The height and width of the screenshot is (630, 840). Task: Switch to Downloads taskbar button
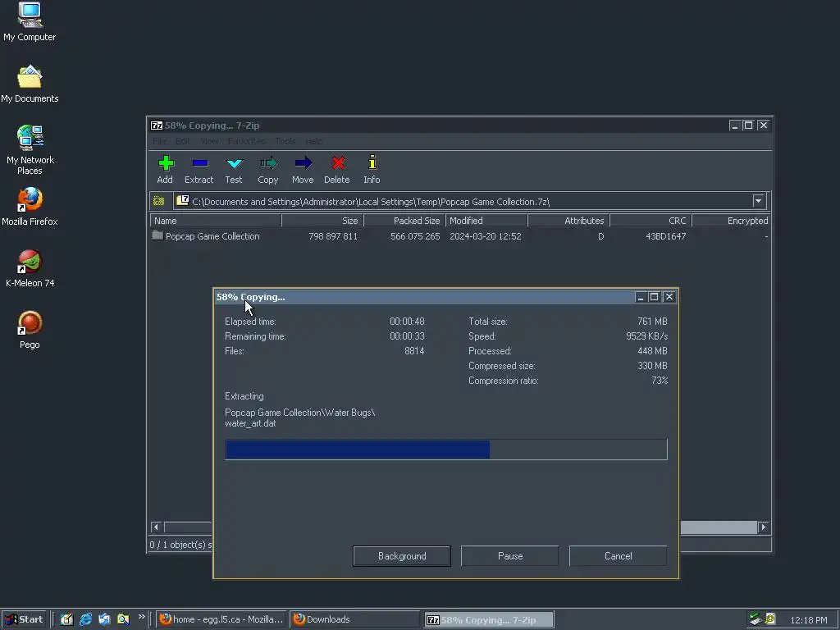point(354,619)
